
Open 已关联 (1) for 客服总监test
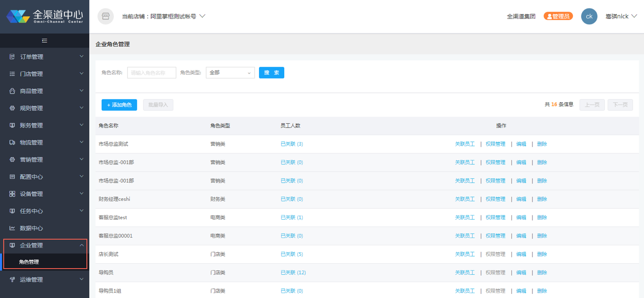pos(292,217)
